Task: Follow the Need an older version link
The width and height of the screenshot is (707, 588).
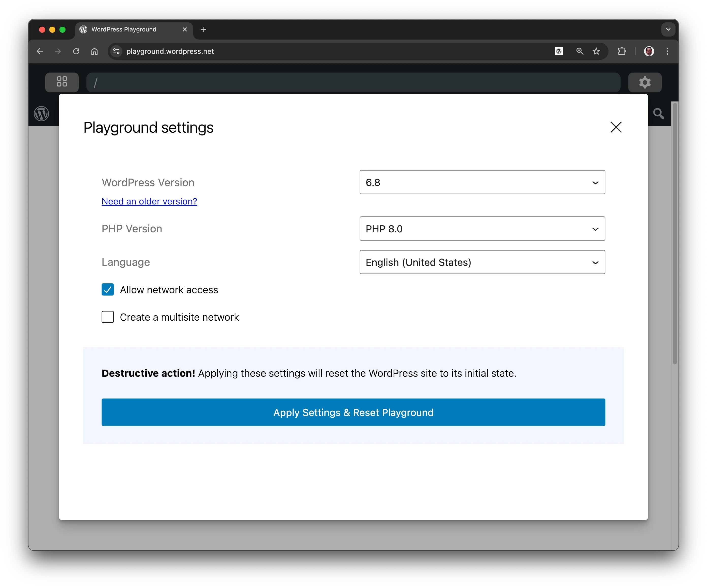Action: [149, 201]
